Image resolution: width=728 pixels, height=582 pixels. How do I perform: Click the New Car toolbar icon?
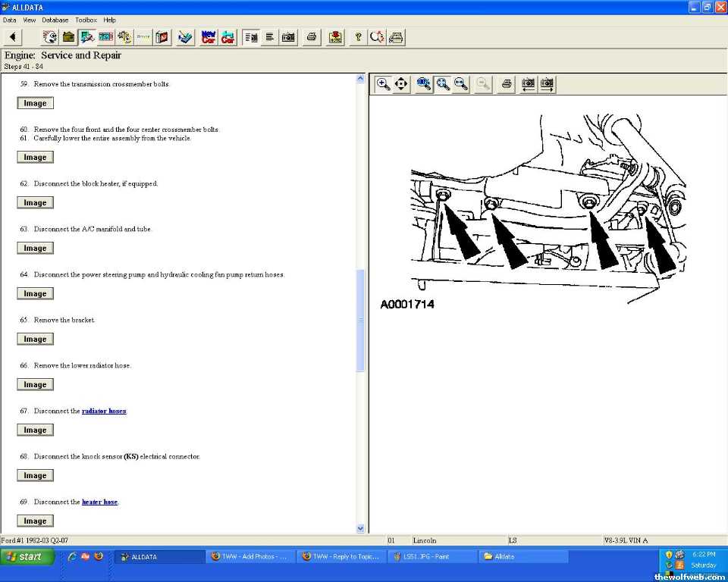(x=209, y=37)
